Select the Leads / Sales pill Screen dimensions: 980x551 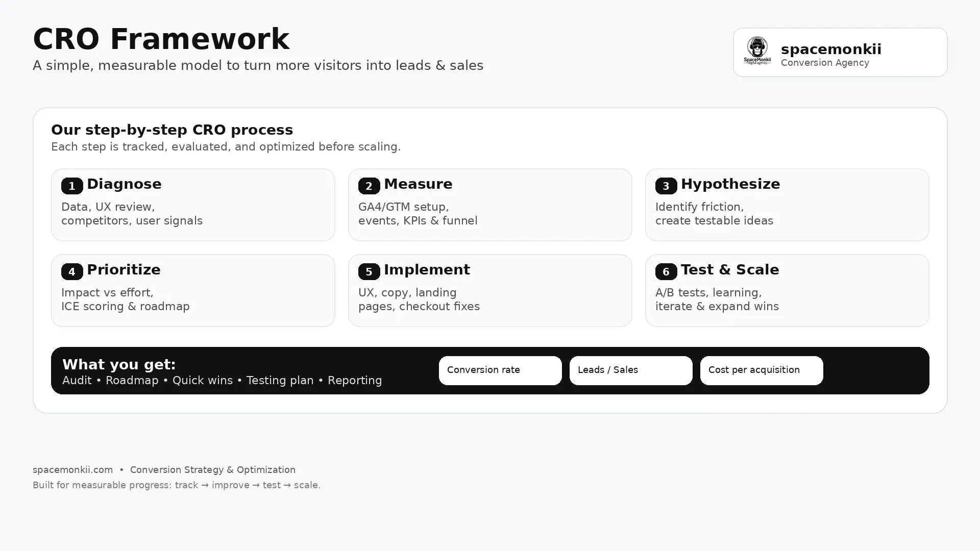point(630,370)
